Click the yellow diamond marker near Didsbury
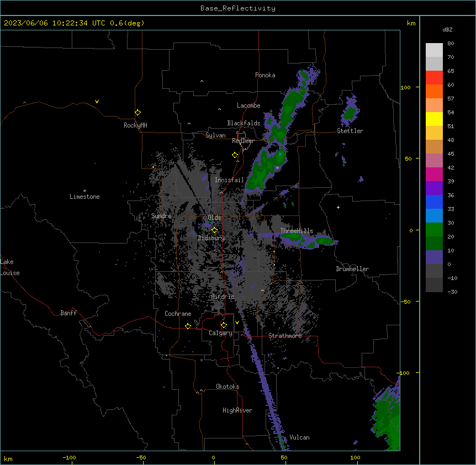The image size is (476, 465). click(214, 230)
